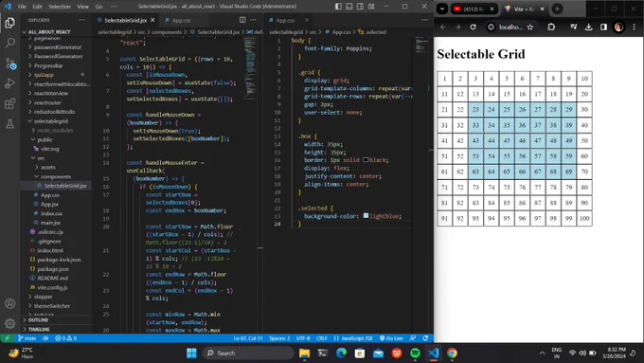Open the Manage gear in VS Code
The height and width of the screenshot is (363, 644).
[x=9, y=323]
